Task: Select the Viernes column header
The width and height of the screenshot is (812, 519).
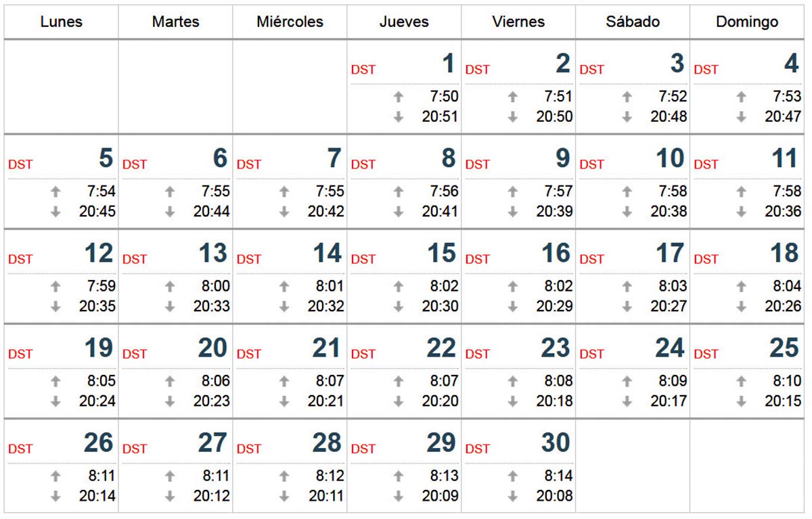Action: [x=518, y=22]
